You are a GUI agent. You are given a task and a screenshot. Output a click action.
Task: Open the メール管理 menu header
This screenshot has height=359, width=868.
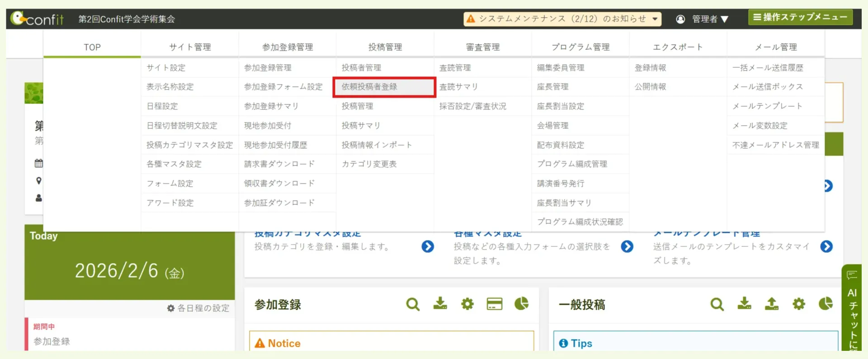pos(776,47)
